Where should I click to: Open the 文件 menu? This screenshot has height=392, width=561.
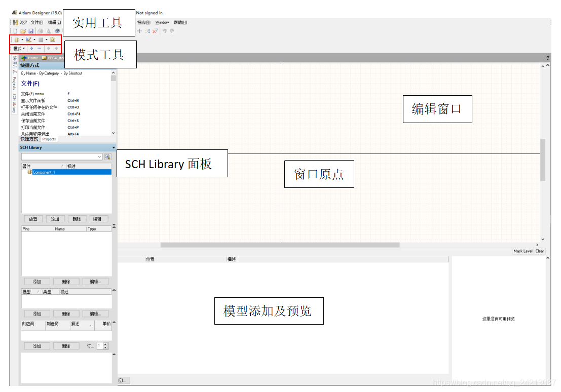[37, 22]
